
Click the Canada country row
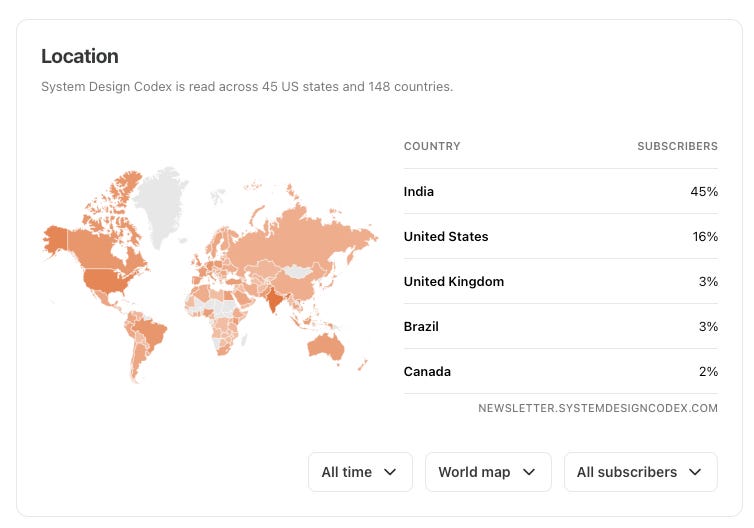click(x=561, y=371)
